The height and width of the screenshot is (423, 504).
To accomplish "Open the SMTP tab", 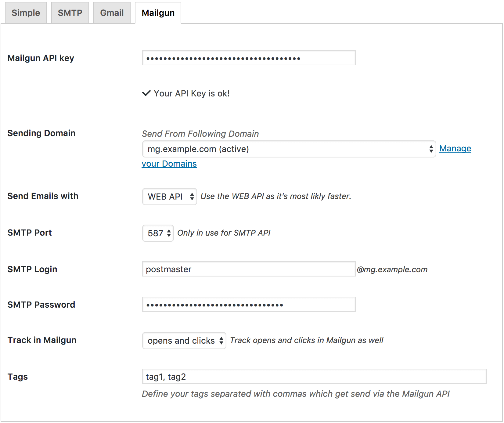I will [70, 13].
